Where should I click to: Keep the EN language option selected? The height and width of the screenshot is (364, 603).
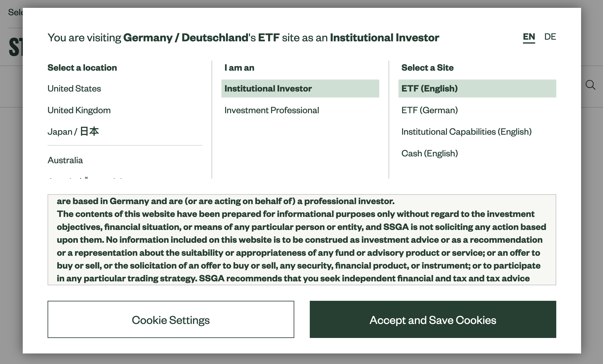(529, 37)
